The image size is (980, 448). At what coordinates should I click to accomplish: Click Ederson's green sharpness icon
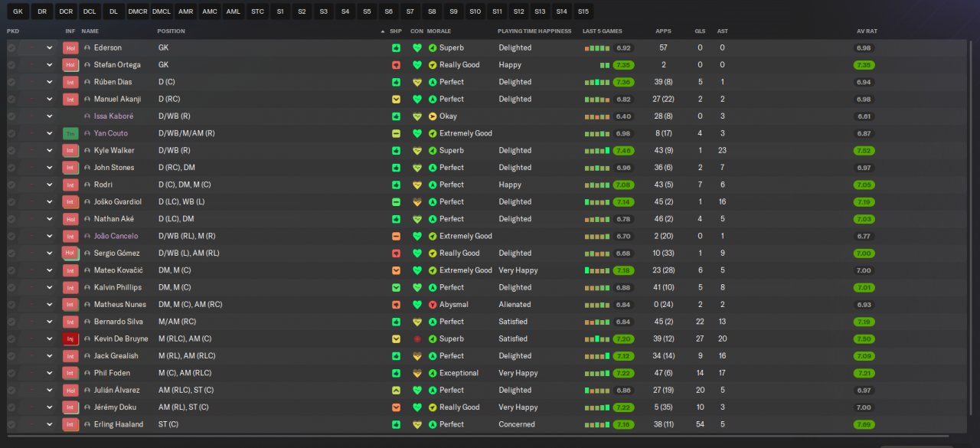(x=396, y=47)
